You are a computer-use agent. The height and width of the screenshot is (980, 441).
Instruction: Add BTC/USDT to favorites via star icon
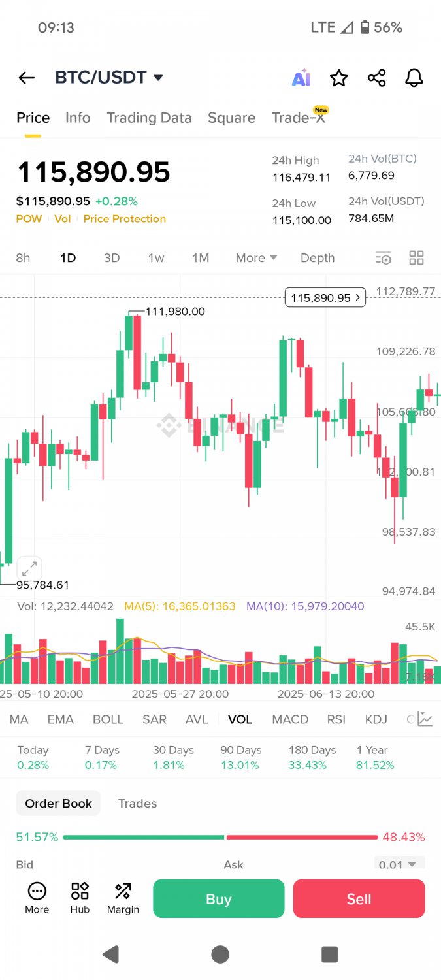338,78
